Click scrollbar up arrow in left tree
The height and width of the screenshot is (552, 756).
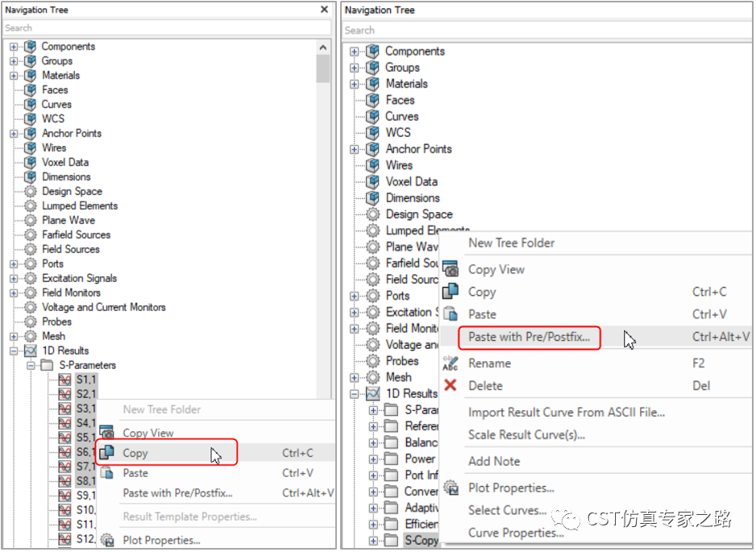click(323, 48)
